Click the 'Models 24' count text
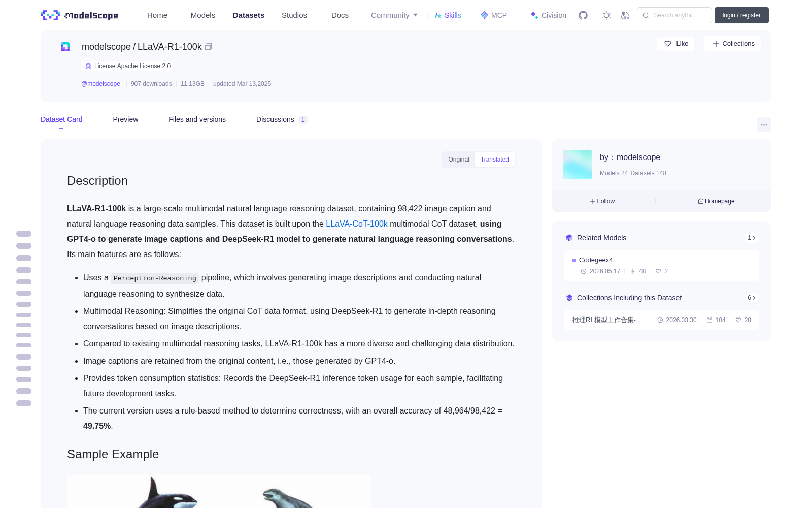 tap(614, 173)
